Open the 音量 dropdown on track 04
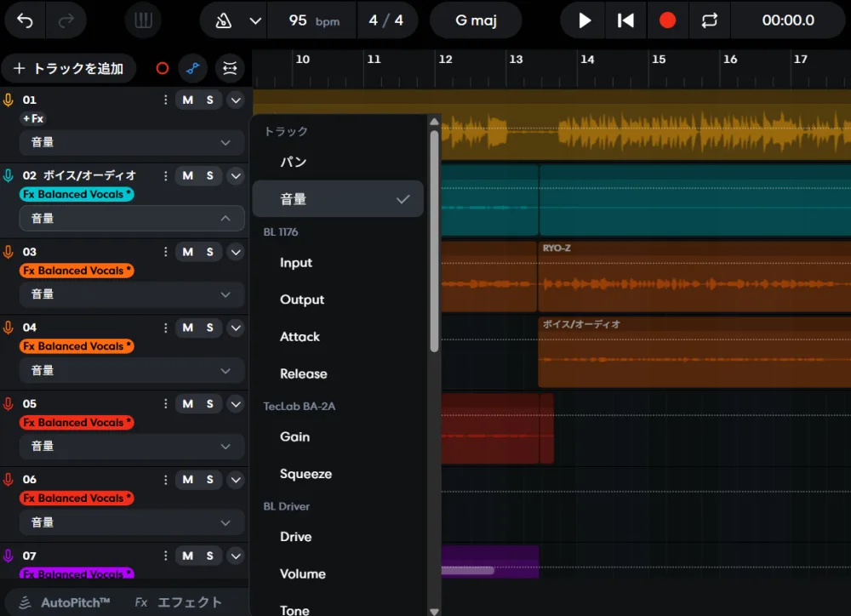The height and width of the screenshot is (616, 851). click(132, 371)
